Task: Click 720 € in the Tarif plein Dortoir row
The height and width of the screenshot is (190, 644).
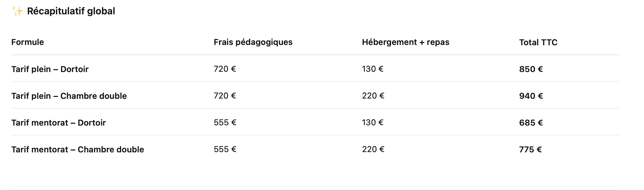Action: (x=225, y=69)
